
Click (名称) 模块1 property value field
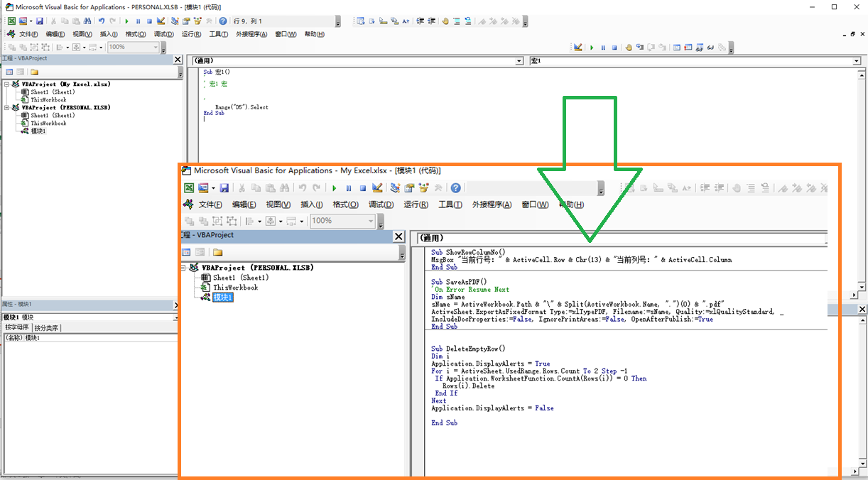(x=100, y=338)
